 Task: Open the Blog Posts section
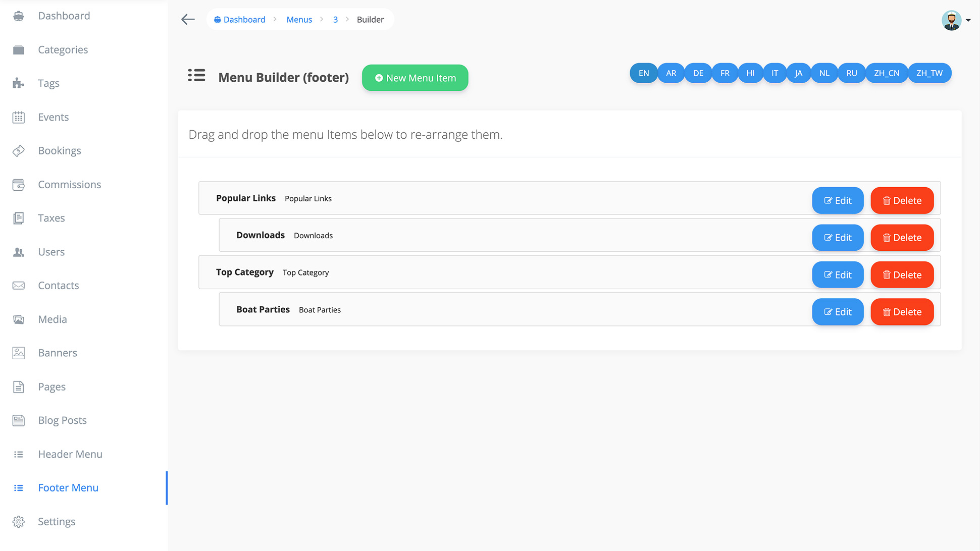pyautogui.click(x=62, y=420)
